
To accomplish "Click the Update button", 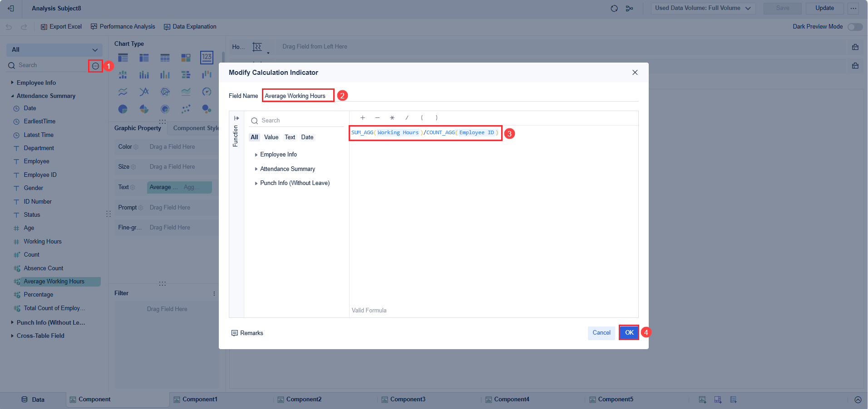I will coord(824,8).
